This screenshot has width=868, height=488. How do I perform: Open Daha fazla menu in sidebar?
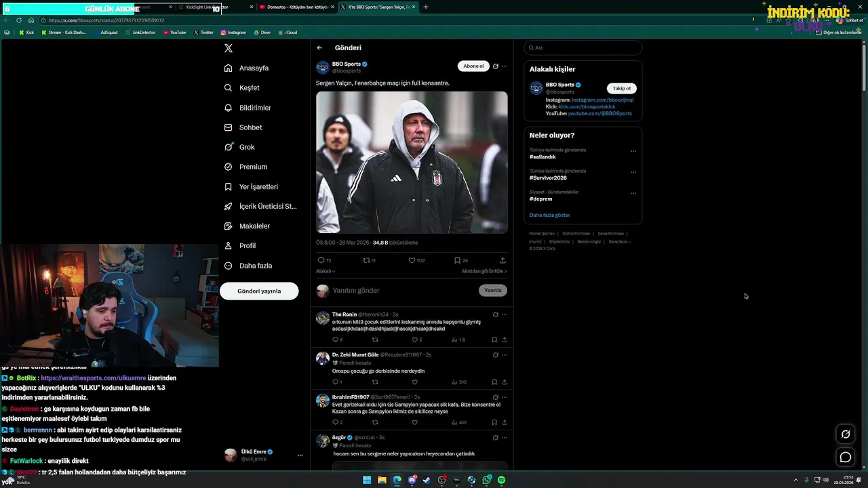248,266
